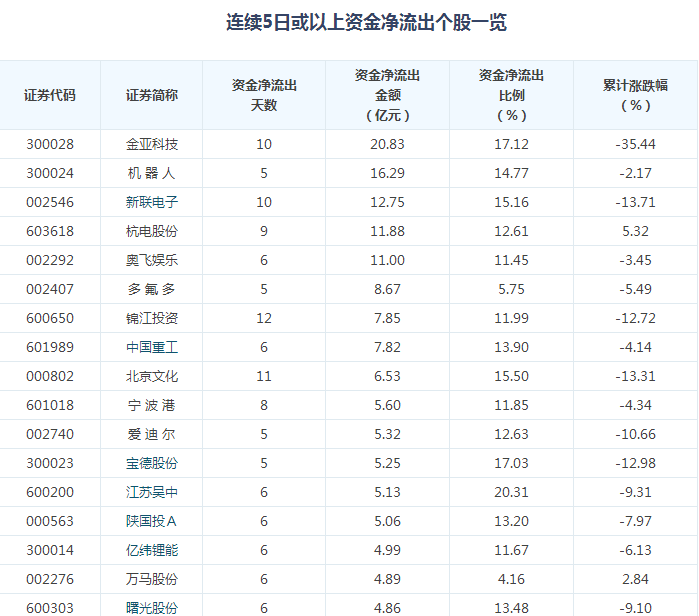Click outflow days 11 for 北京文化
The image size is (699, 616).
(x=264, y=376)
